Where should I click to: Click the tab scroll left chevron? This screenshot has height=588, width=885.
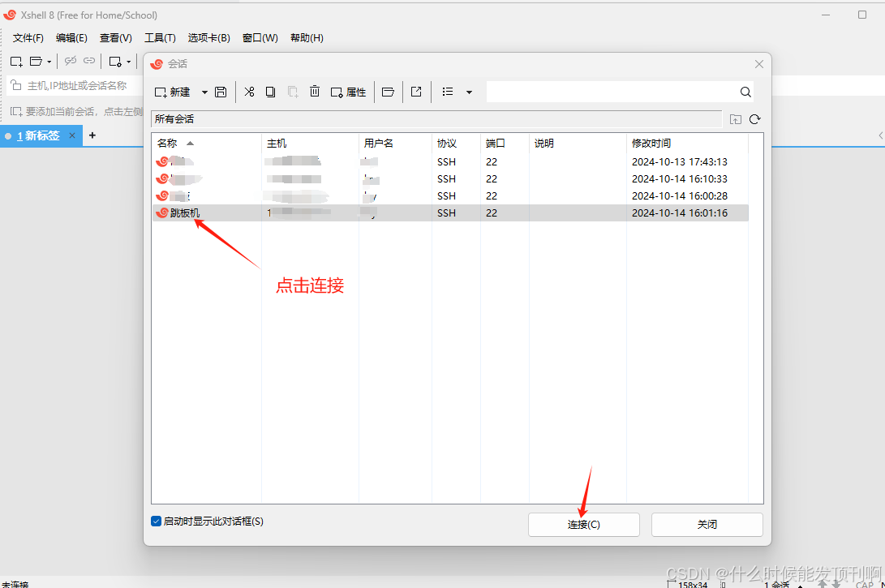point(880,135)
